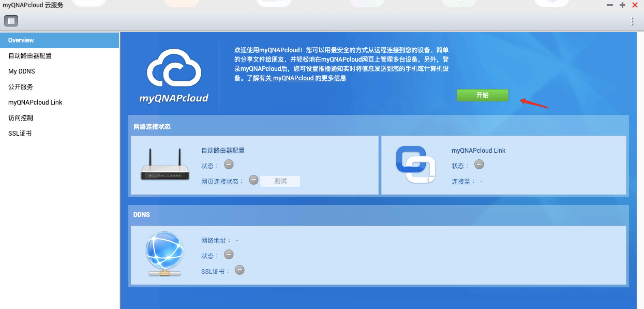Viewport: 644px width, 309px height.
Task: Click the DDNS 状态 indicator toggle
Action: pyautogui.click(x=229, y=255)
